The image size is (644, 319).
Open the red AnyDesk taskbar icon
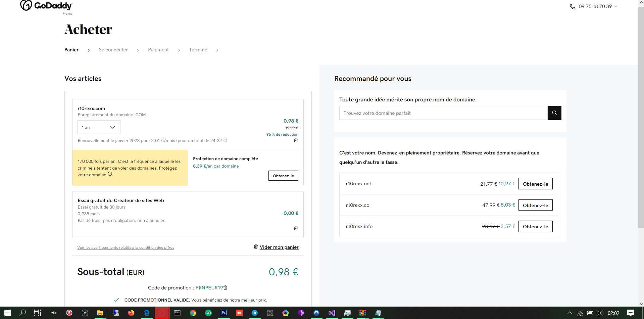tap(239, 313)
